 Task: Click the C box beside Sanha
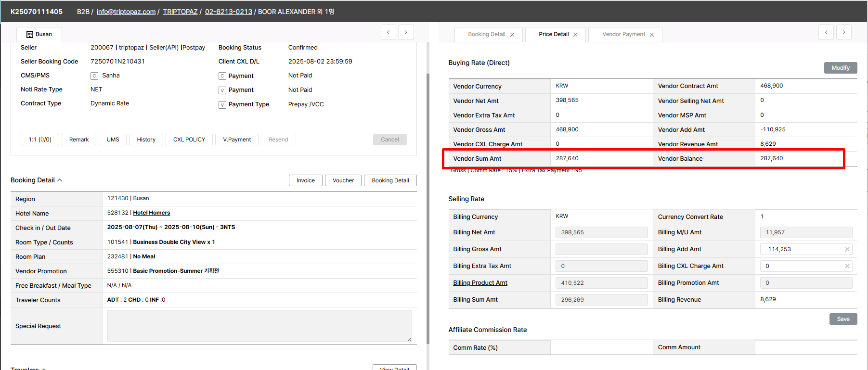click(94, 76)
